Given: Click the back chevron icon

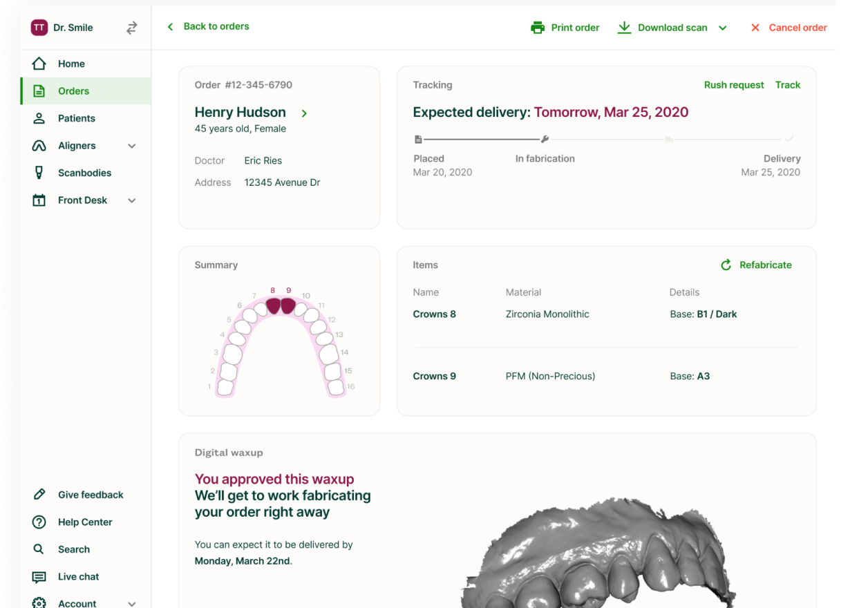Looking at the screenshot, I should pos(171,27).
